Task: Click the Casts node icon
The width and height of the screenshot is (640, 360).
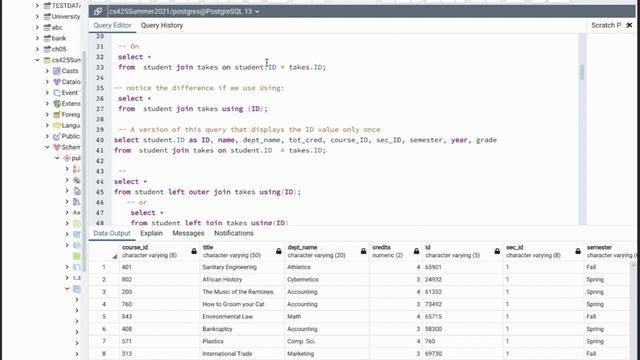Action: pyautogui.click(x=57, y=71)
